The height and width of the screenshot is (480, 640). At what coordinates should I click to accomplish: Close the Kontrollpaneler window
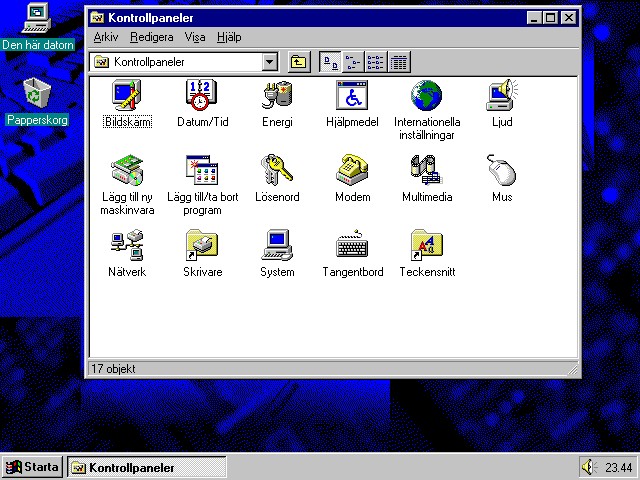pos(568,18)
